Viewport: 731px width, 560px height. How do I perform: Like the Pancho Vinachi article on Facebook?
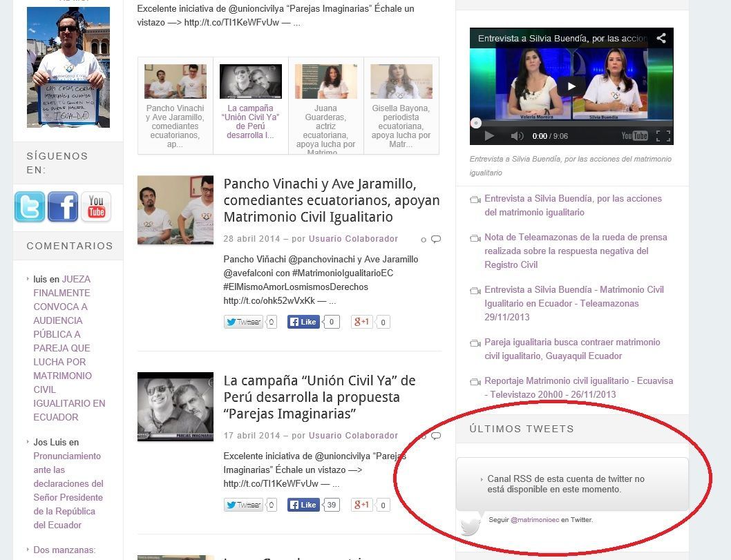coord(303,322)
